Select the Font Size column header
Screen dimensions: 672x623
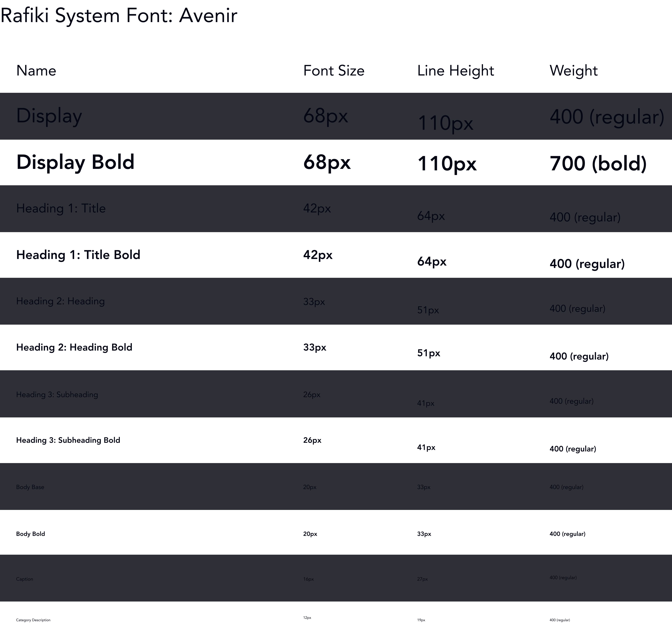pyautogui.click(x=334, y=71)
